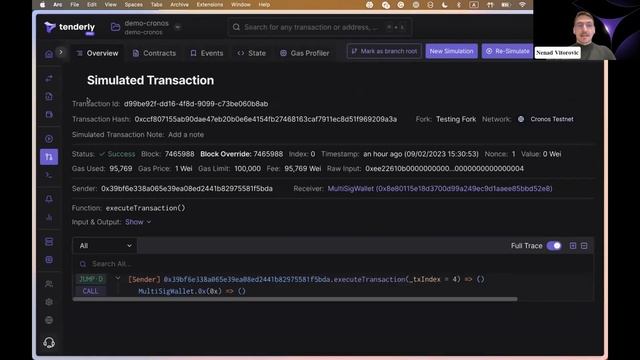The image size is (640, 360).
Task: Open terminal prompt icon in sidebar
Action: (x=49, y=175)
